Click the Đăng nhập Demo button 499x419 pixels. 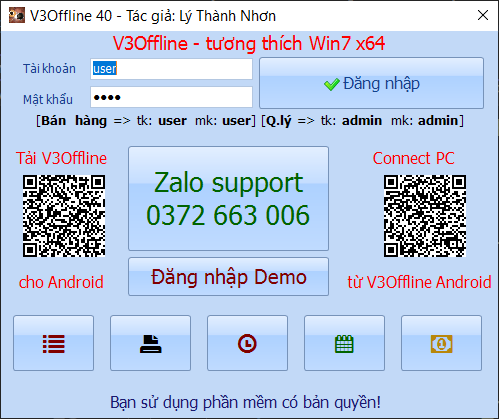228,277
